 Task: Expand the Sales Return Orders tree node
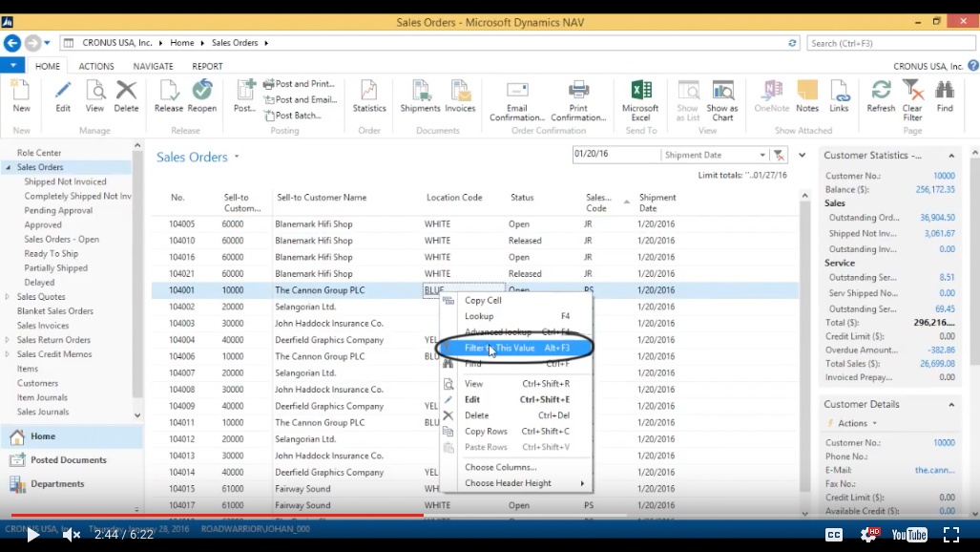coord(8,340)
